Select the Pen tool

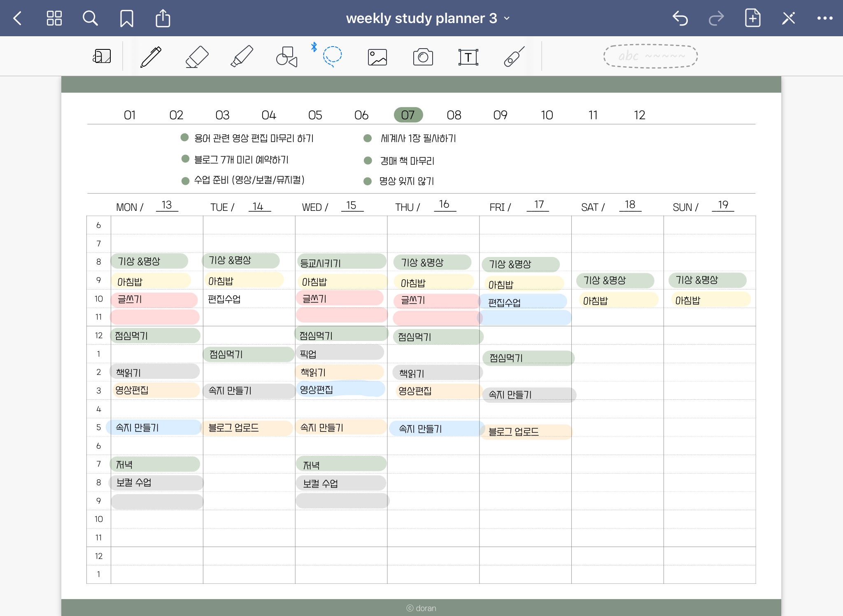click(151, 56)
